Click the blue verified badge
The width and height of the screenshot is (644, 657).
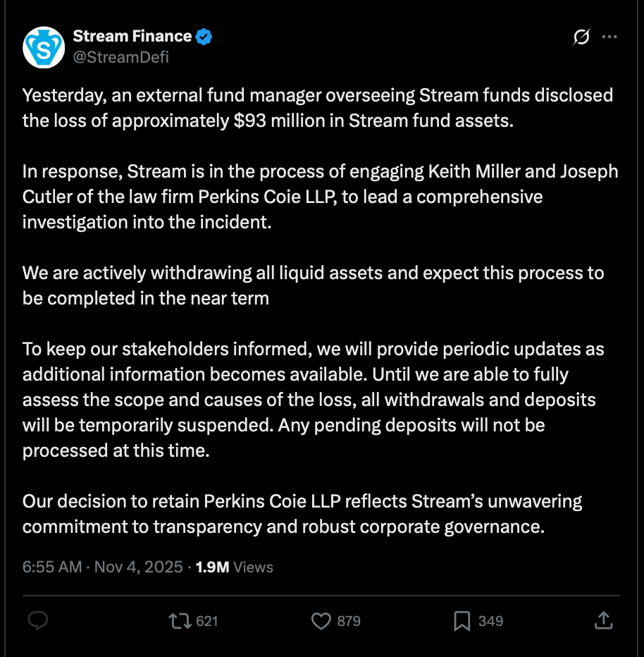coord(204,37)
